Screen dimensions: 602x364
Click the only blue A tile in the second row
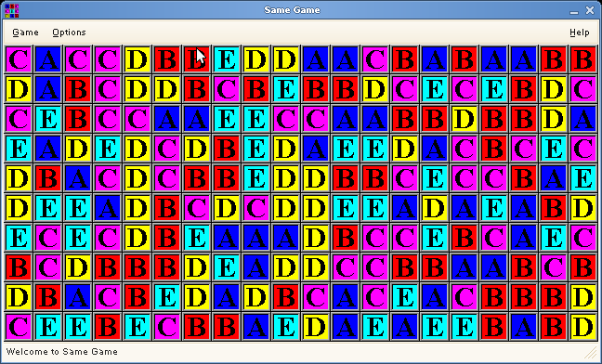pos(48,88)
